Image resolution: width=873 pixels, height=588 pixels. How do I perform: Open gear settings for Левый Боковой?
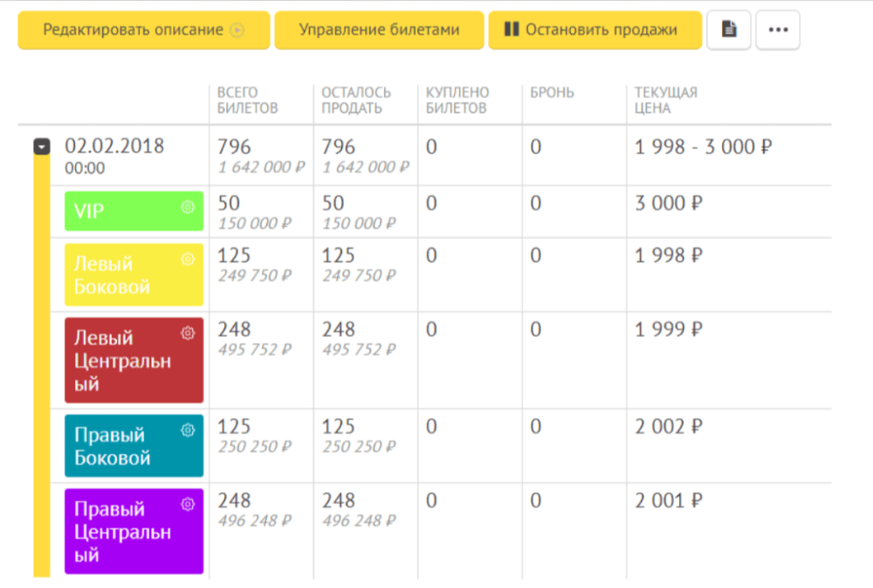[189, 259]
